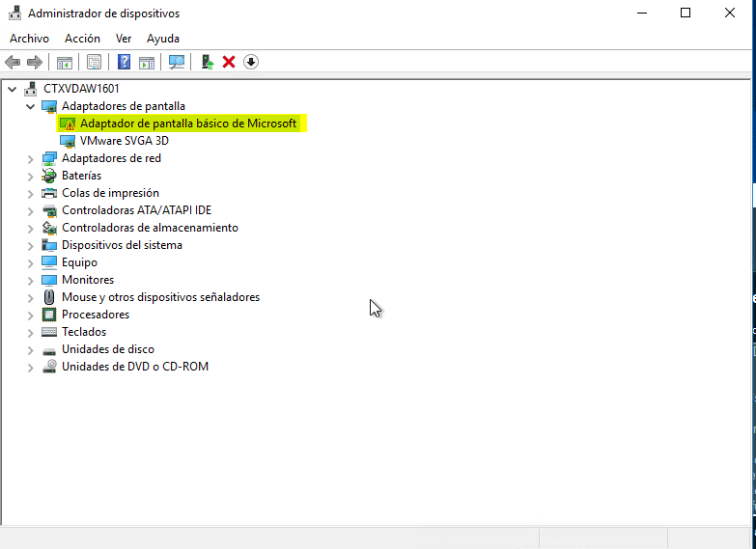The width and height of the screenshot is (756, 549).
Task: Click the Adaptadores de pantalla category icon
Action: tap(49, 106)
